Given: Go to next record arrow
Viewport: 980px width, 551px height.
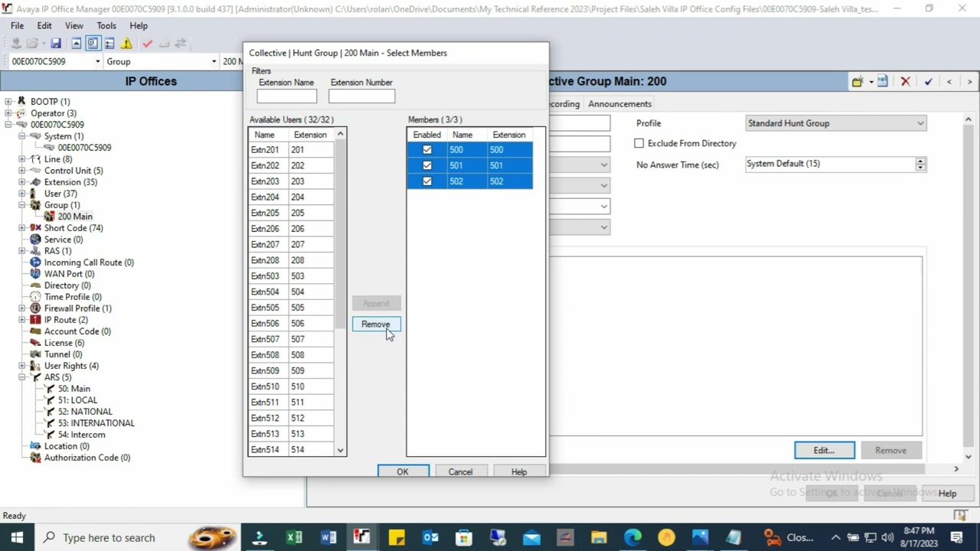Looking at the screenshot, I should [x=969, y=82].
